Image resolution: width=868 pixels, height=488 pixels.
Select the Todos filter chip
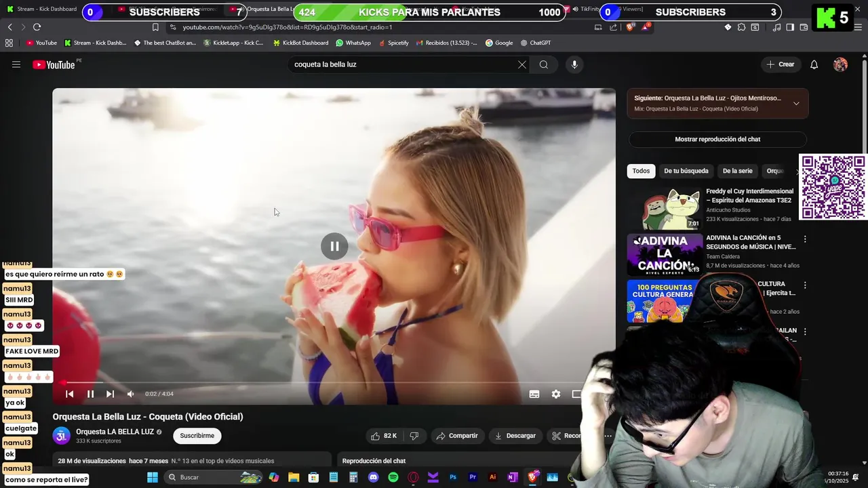coord(641,171)
